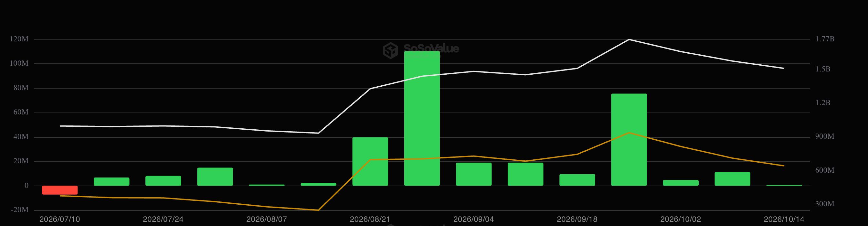Click the "20M" left axis label
Viewport: 868px width, 226px height.
coord(21,161)
